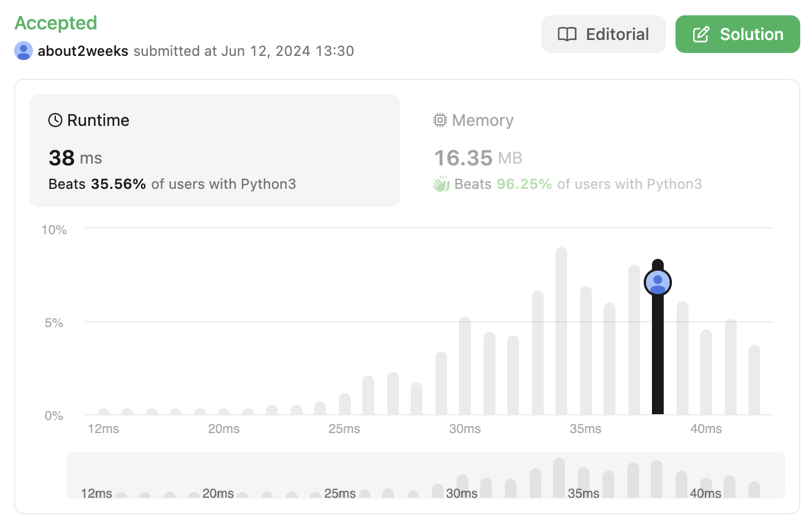This screenshot has width=812, height=526.
Task: Click the open book Editorial icon
Action: pos(567,34)
